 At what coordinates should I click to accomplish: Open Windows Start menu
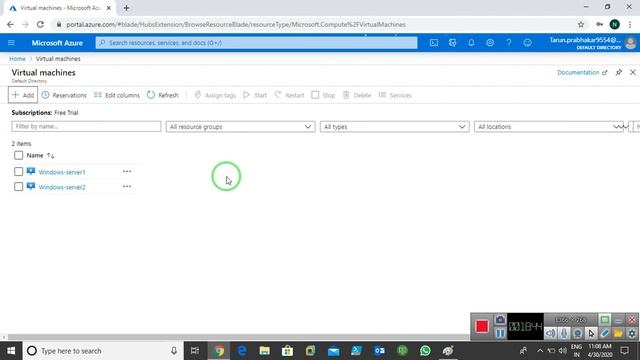(11, 351)
